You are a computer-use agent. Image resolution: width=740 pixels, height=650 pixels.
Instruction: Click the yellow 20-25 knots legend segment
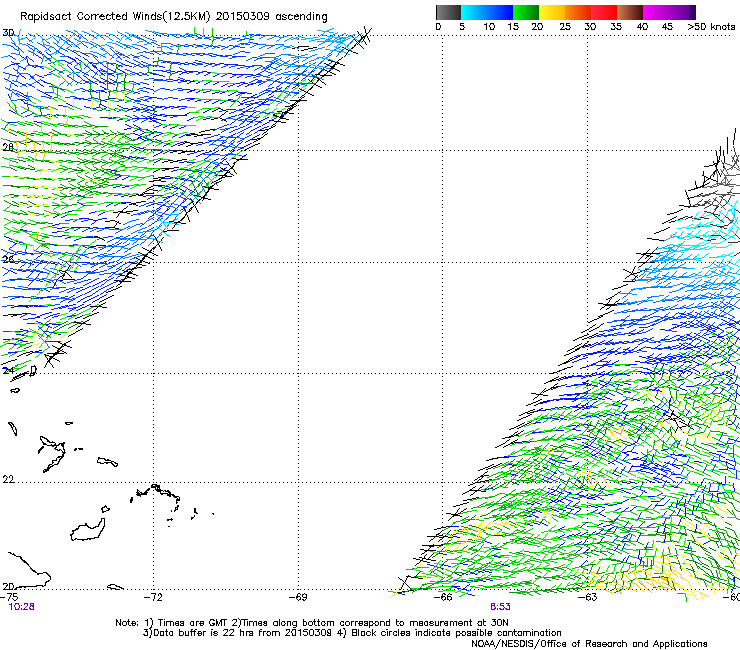[552, 12]
